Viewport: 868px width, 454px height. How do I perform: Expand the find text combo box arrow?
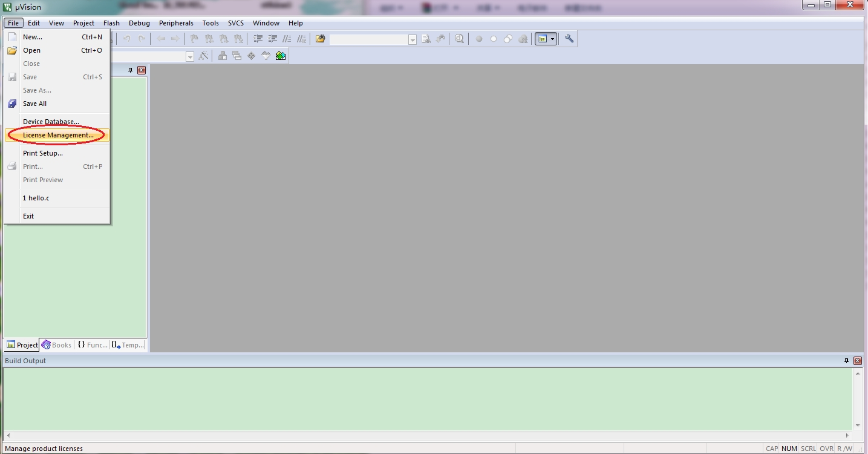click(x=413, y=39)
